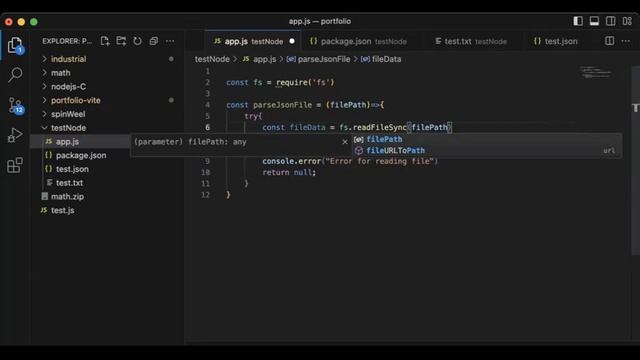Click testNode in the breadcrumb

tap(212, 59)
